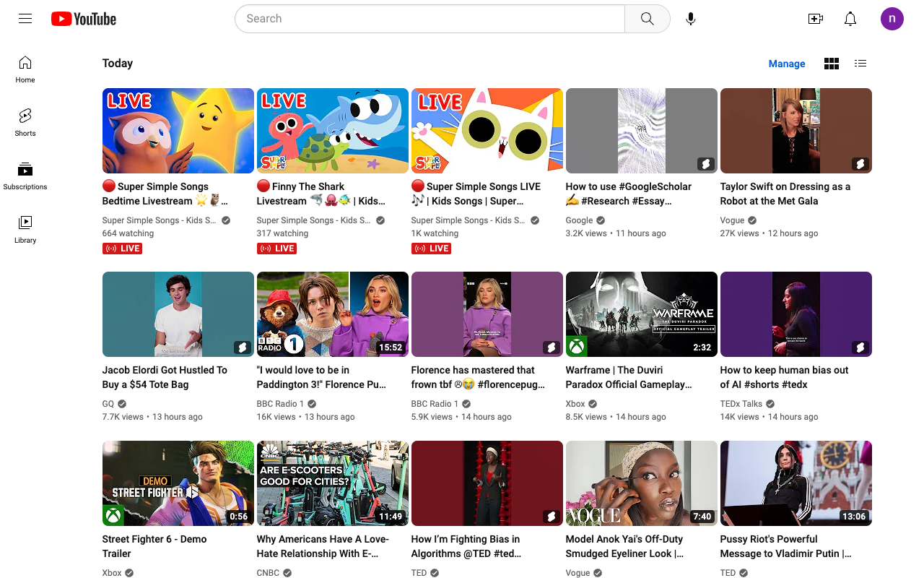
Task: Open the Florence frown short title
Action: tap(479, 377)
